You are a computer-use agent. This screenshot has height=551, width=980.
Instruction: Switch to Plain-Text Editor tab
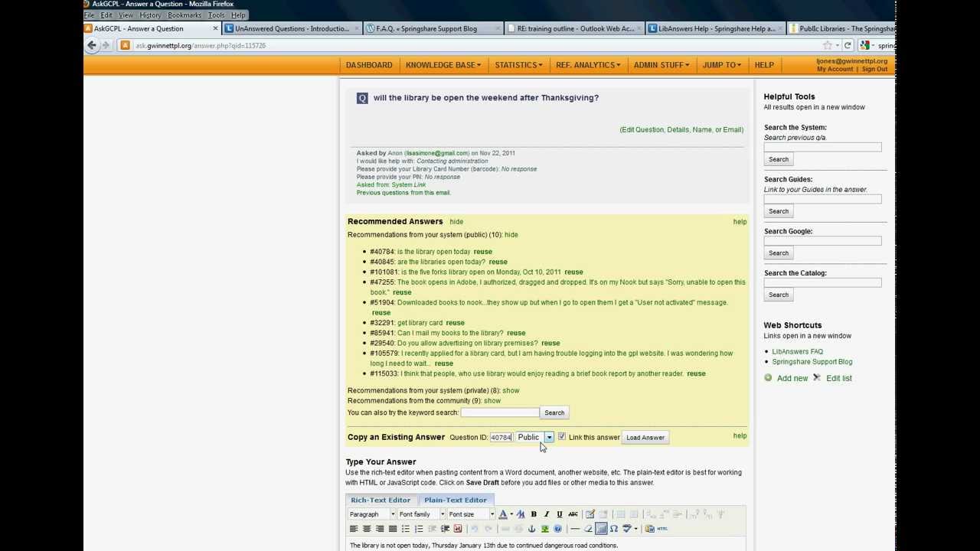tap(456, 500)
